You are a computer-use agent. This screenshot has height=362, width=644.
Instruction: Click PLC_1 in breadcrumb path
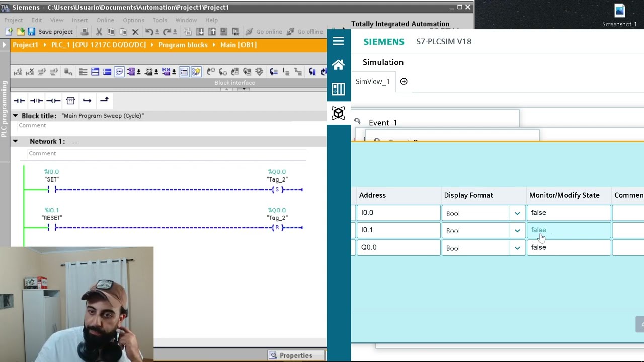99,45
